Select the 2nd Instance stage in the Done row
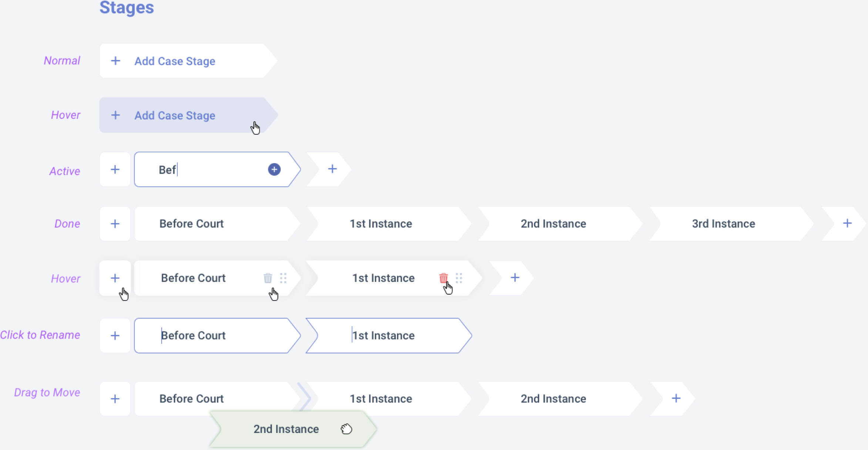 point(553,224)
